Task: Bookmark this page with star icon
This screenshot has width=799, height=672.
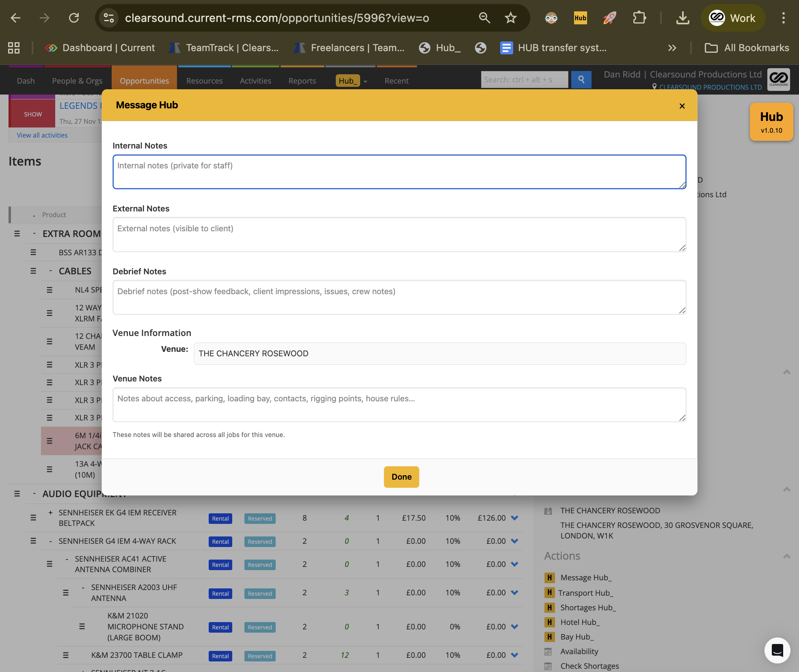Action: (x=510, y=18)
